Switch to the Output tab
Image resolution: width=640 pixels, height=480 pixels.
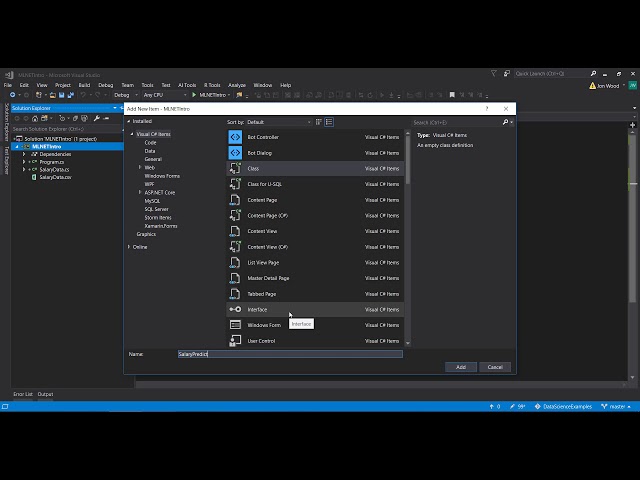pyautogui.click(x=45, y=394)
